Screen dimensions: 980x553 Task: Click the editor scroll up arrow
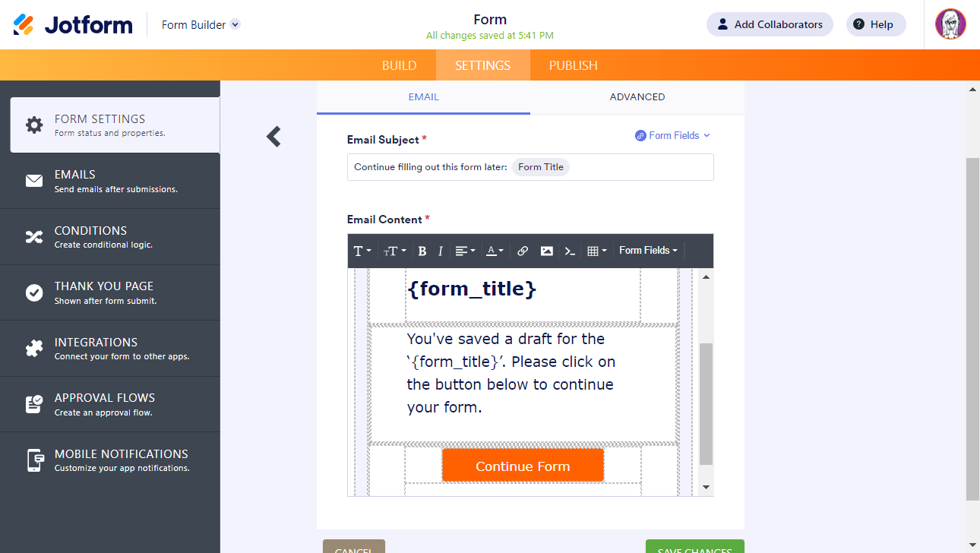point(706,277)
